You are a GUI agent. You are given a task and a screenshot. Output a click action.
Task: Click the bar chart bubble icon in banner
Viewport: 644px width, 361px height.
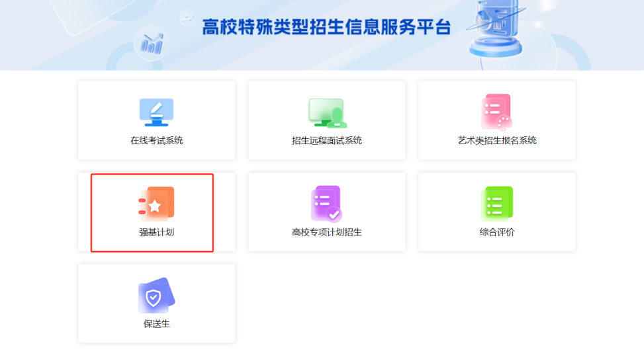tap(152, 43)
